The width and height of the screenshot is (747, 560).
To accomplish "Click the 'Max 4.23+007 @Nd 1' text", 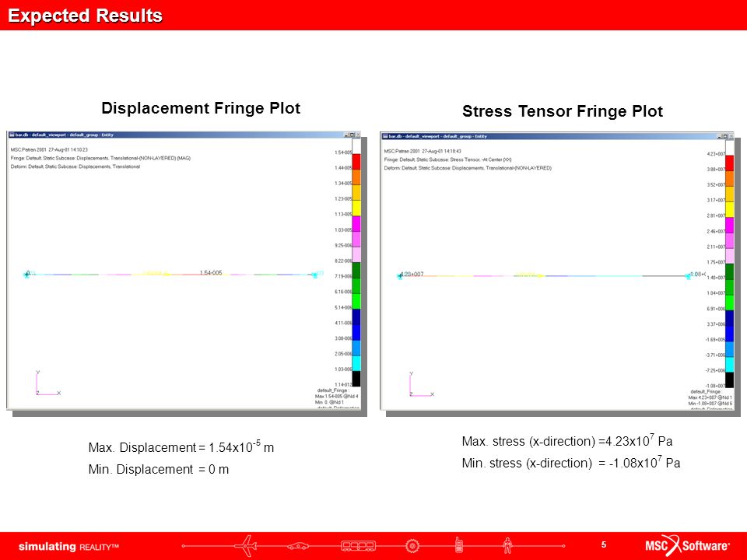I will coord(710,397).
